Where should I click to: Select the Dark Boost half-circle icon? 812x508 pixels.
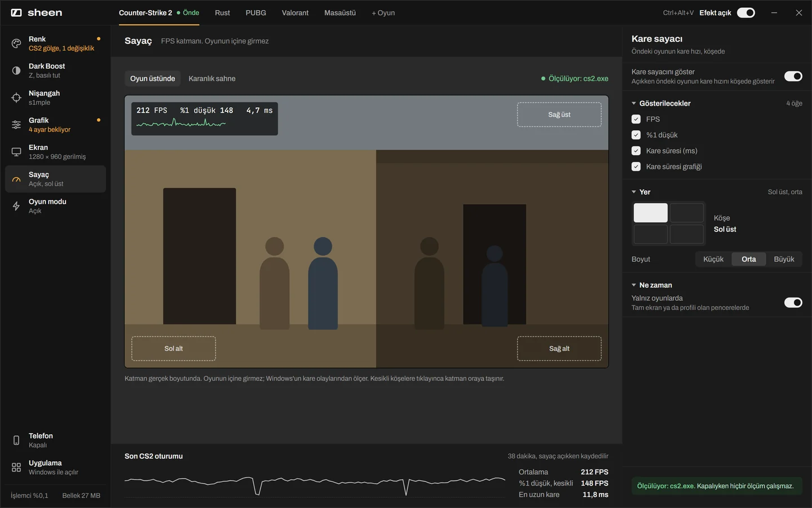click(16, 71)
